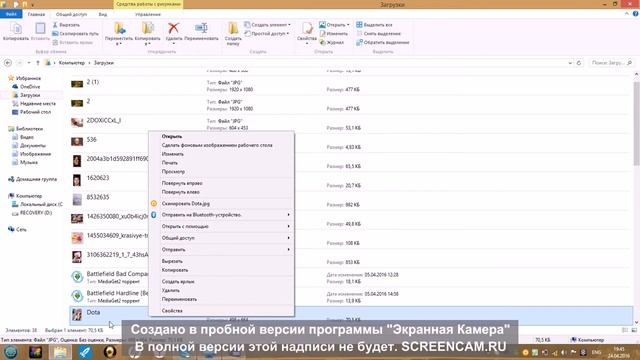Click the refresh icon by address bar
This screenshot has height=360, width=640.
(579, 63)
